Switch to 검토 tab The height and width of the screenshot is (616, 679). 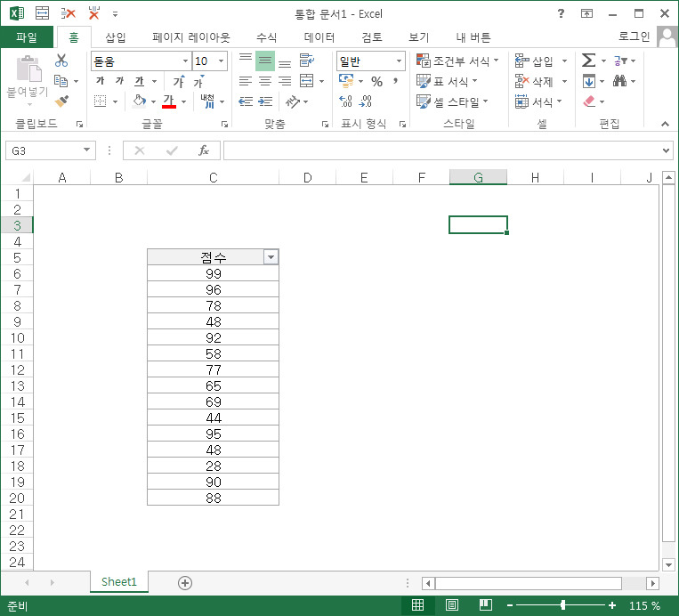point(372,37)
